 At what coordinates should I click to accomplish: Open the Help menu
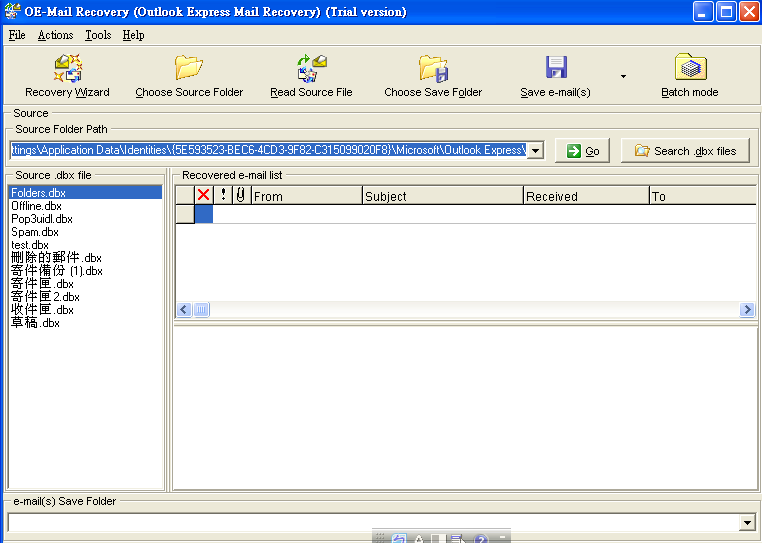(133, 35)
